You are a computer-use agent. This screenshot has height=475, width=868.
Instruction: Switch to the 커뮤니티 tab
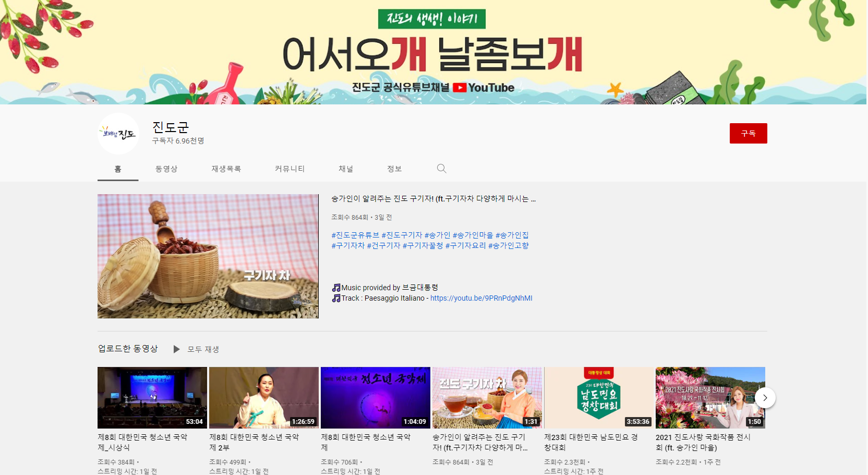(290, 169)
